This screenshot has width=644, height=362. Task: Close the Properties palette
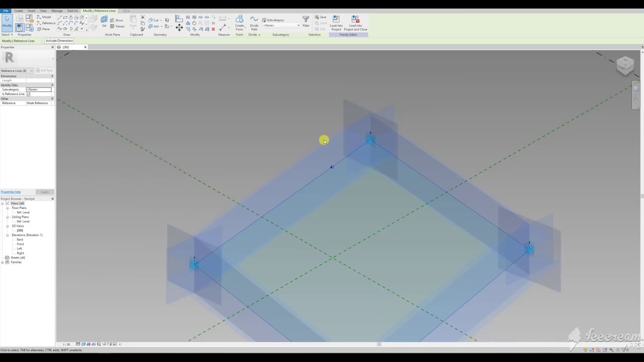pos(52,47)
